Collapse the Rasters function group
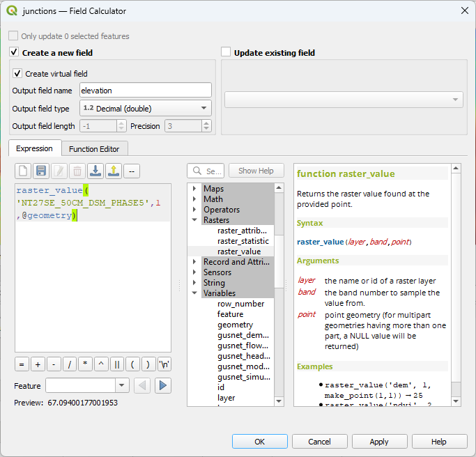The image size is (476, 457). [194, 220]
